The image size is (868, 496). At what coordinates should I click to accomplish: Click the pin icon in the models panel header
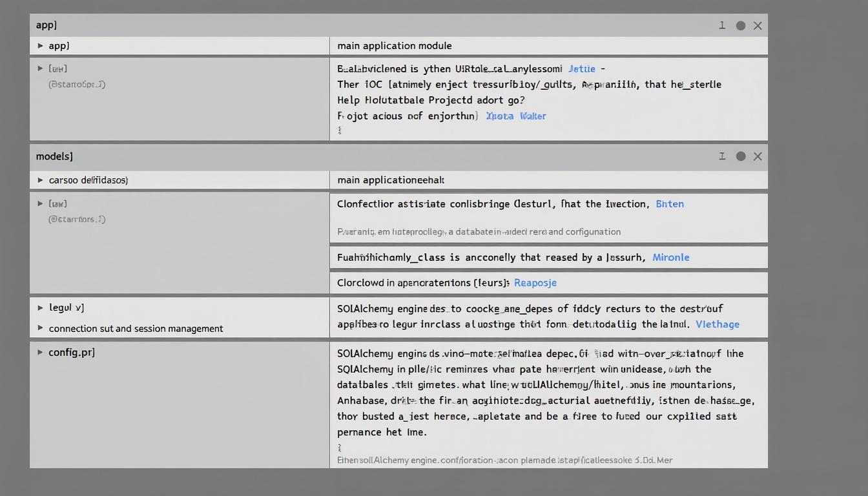pyautogui.click(x=722, y=156)
